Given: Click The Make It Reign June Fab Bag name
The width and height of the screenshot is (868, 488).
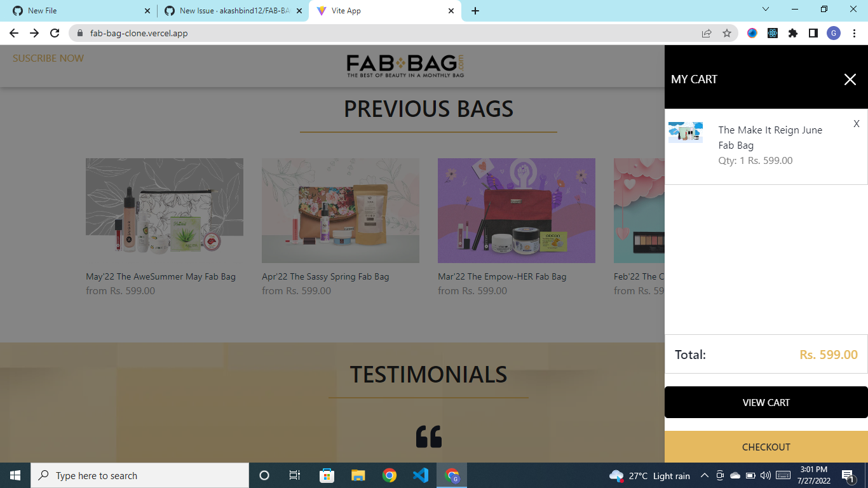Looking at the screenshot, I should (770, 137).
